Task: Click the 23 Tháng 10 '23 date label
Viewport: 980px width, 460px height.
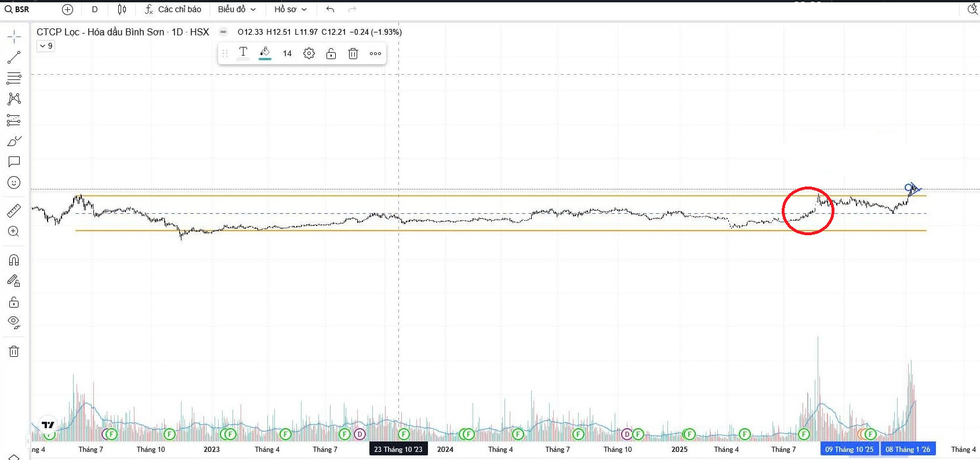Action: click(398, 449)
